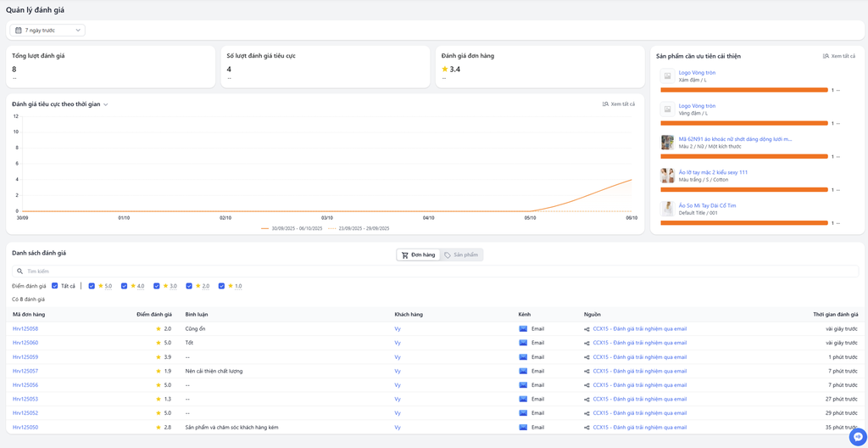
Task: Click the calendar icon in date filter
Action: tap(19, 31)
